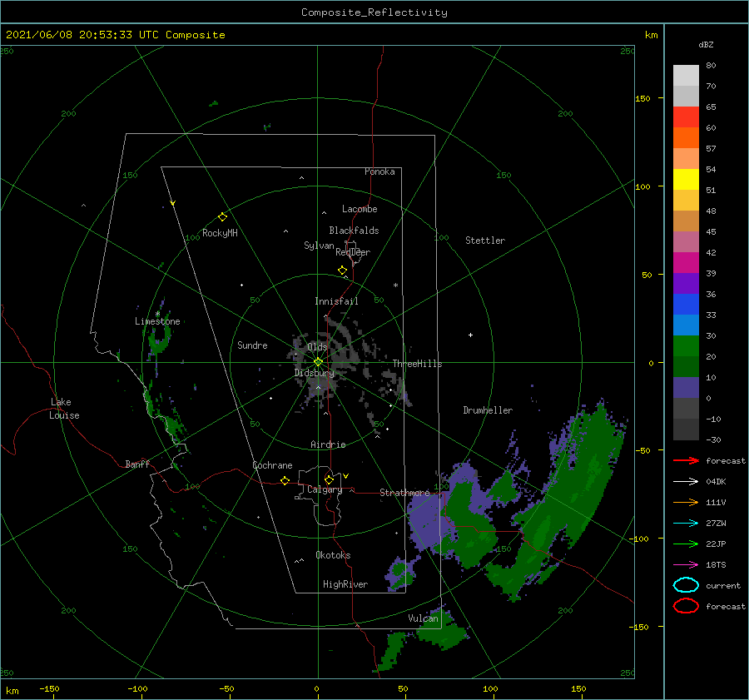Screen dimensions: 749x700
Task: Click the Ponoka city label
Action: pos(379,171)
